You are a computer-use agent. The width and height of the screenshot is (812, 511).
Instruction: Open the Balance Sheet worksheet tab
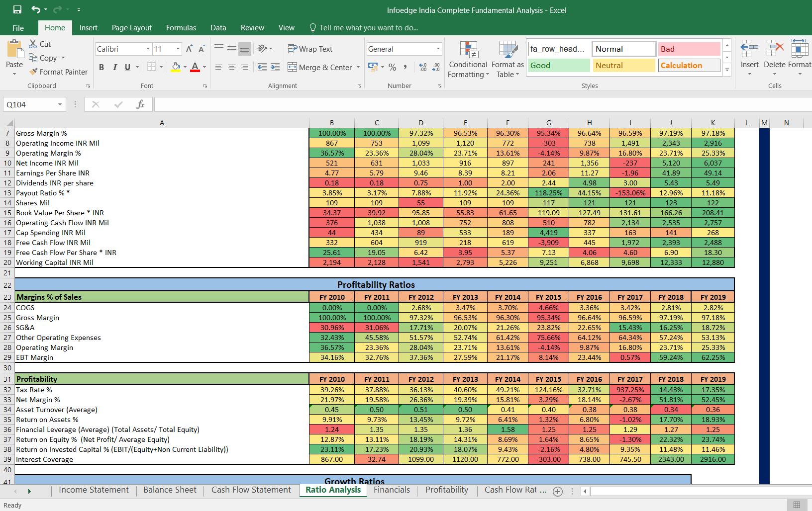click(170, 490)
